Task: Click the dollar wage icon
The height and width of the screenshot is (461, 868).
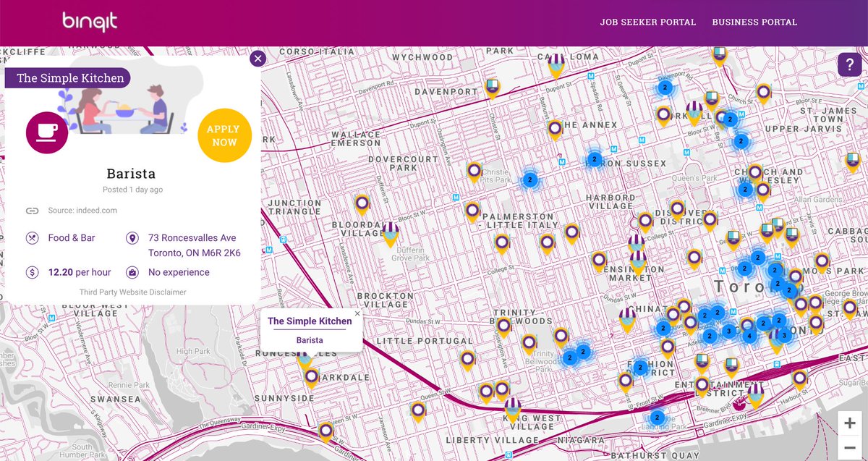Action: click(x=32, y=273)
